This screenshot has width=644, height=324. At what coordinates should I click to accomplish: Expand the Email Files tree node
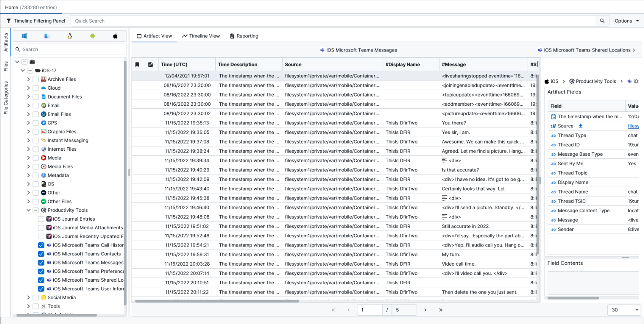[29, 114]
